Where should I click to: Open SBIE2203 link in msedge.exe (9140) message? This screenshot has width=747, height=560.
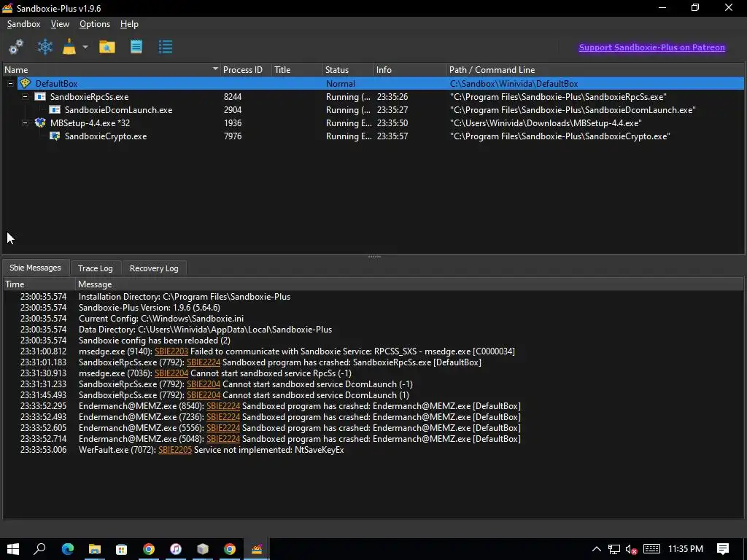(x=171, y=351)
